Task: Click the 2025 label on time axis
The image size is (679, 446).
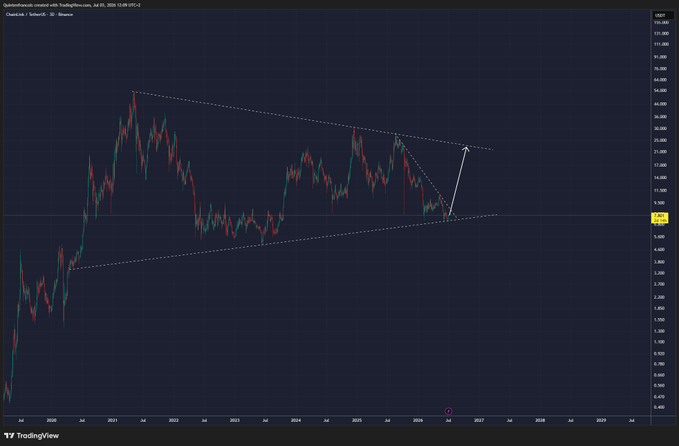Action: tap(357, 420)
